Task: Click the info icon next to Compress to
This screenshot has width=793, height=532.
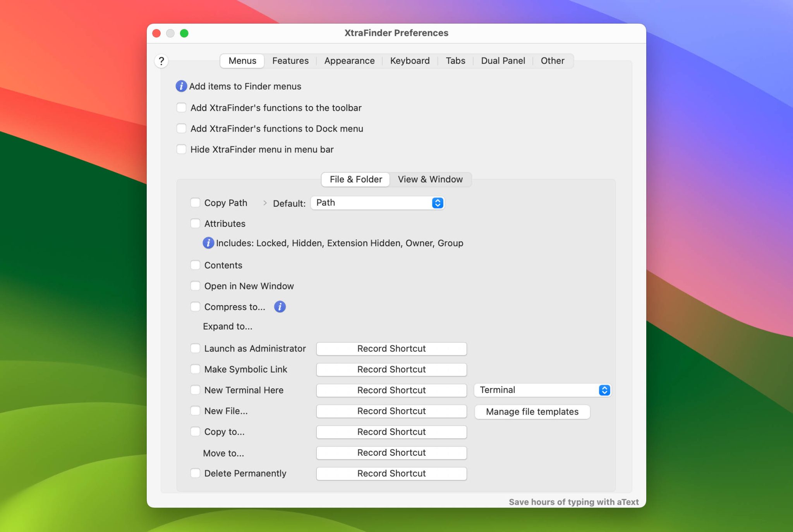Action: pyautogui.click(x=280, y=306)
